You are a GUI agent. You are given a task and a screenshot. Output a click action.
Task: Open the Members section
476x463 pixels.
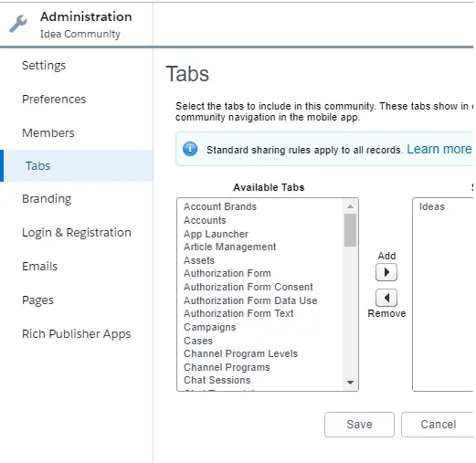pos(48,133)
